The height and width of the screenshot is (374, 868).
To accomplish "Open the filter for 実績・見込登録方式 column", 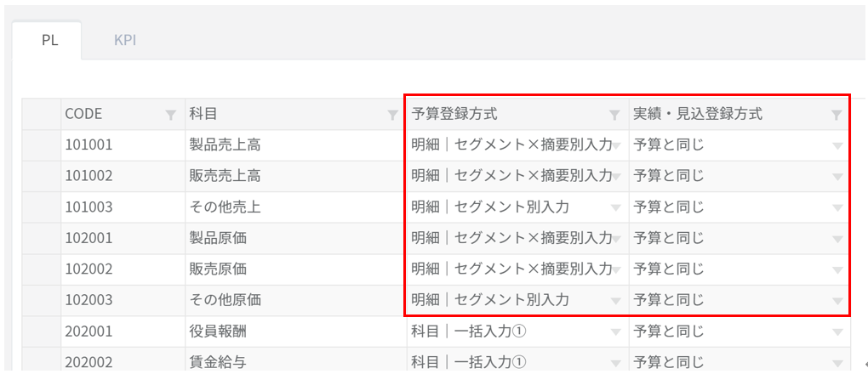I will click(837, 115).
